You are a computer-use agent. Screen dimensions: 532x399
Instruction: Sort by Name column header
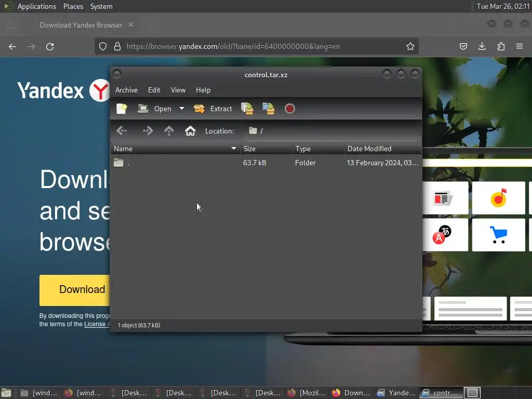point(176,149)
